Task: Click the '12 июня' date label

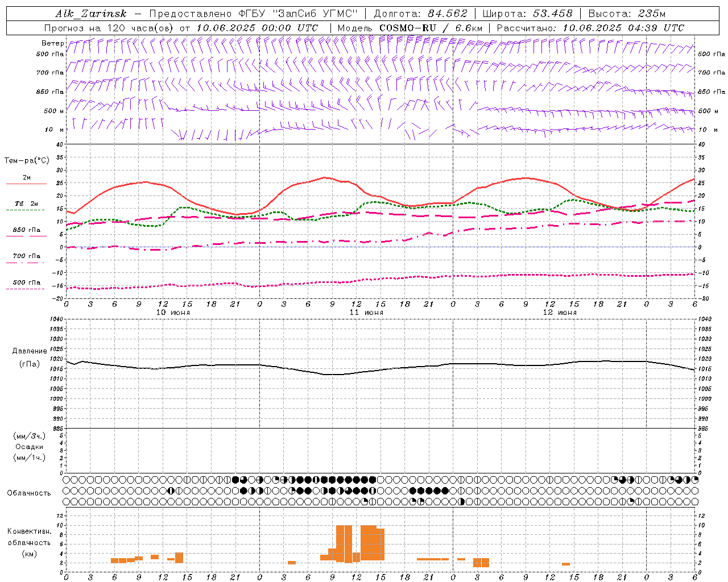Action: click(x=560, y=313)
